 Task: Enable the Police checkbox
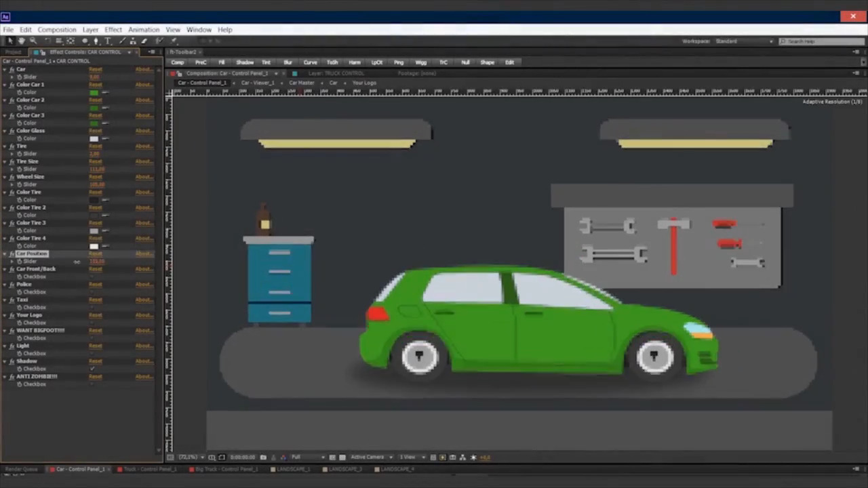point(94,292)
